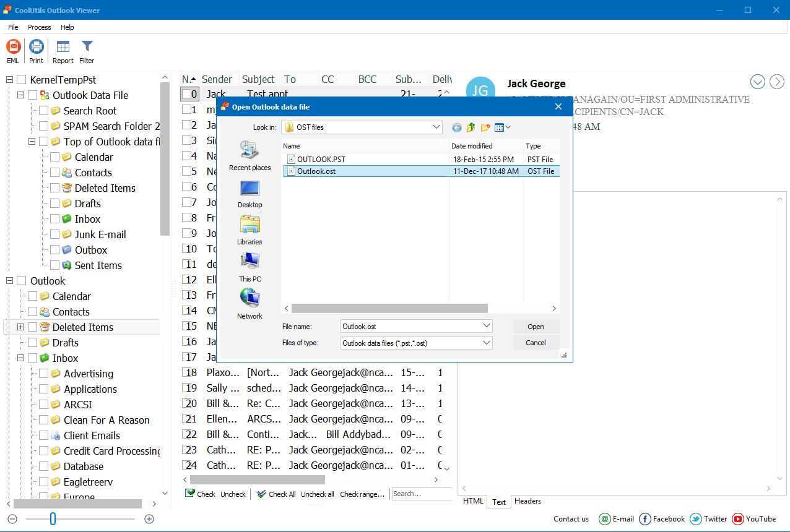This screenshot has height=532, width=790.
Task: Click the Facebook icon
Action: pos(645,519)
